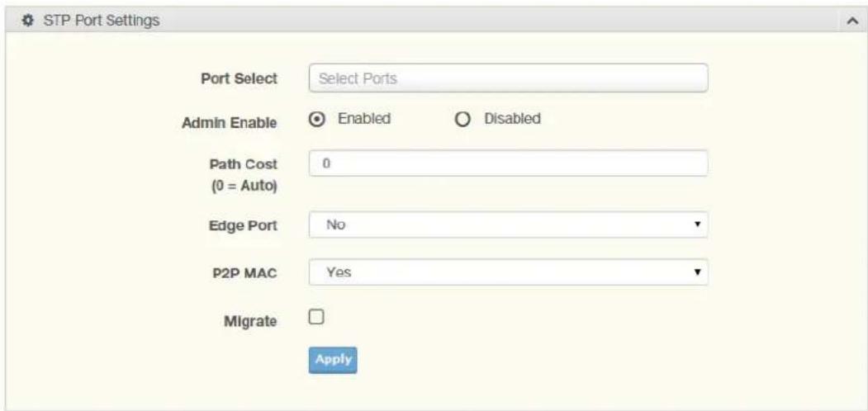The width and height of the screenshot is (868, 411).
Task: Click the Path Cost input field
Action: click(x=508, y=163)
